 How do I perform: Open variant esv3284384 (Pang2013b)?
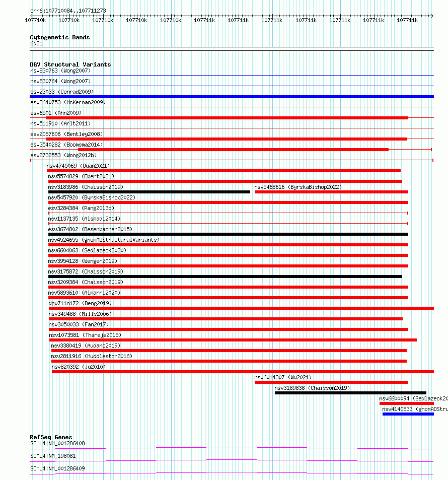point(81,208)
